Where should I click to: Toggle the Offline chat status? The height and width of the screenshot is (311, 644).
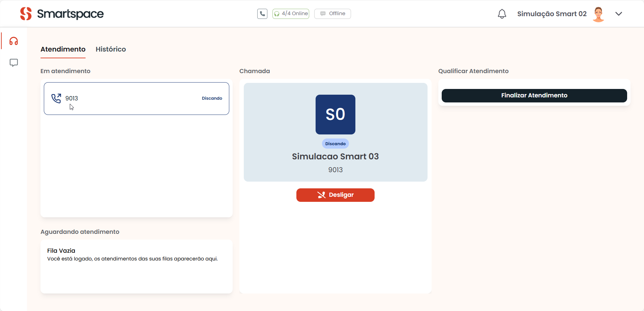(332, 14)
